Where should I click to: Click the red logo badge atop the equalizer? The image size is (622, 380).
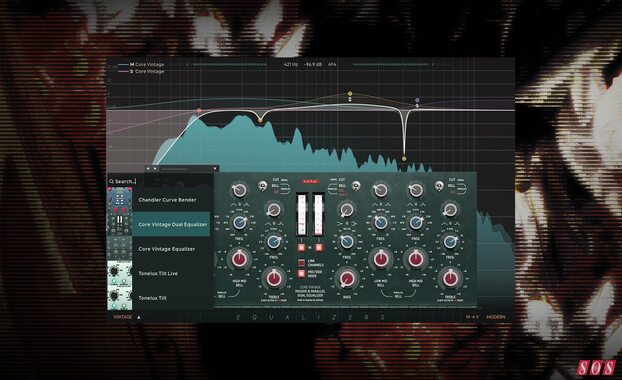[310, 181]
